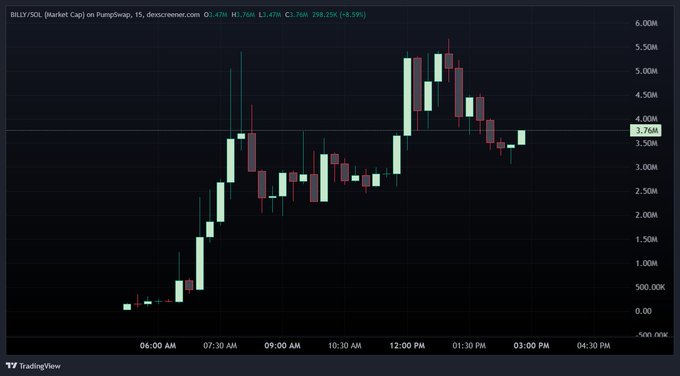The width and height of the screenshot is (680, 376).
Task: Click the 01:30 PM time label
Action: [469, 346]
